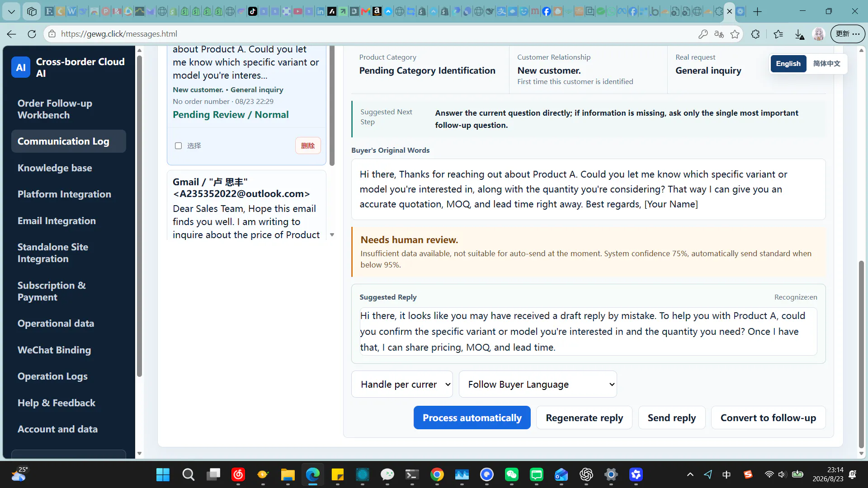Open WeChat from taskbar
The height and width of the screenshot is (488, 868).
(x=511, y=474)
